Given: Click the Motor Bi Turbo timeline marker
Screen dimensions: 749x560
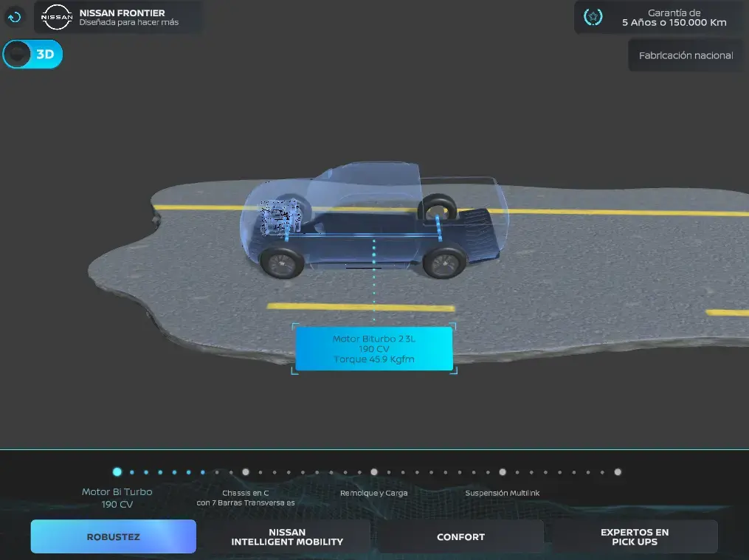Looking at the screenshot, I should click(117, 472).
